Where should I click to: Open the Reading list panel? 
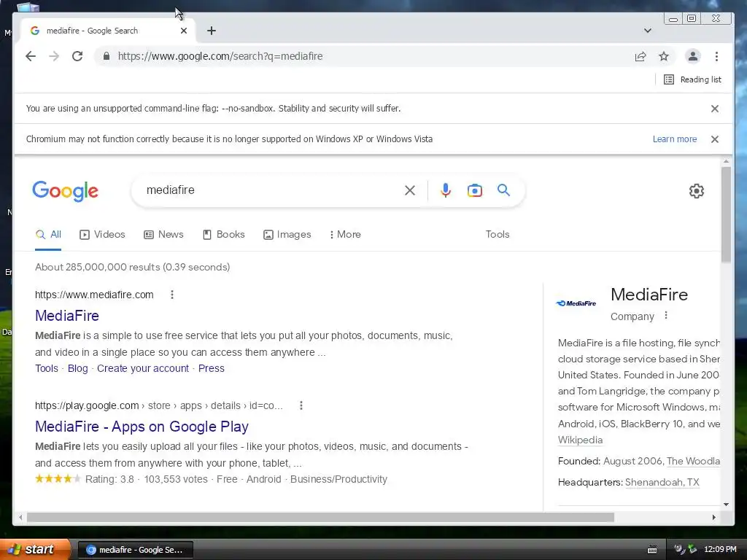tap(693, 79)
